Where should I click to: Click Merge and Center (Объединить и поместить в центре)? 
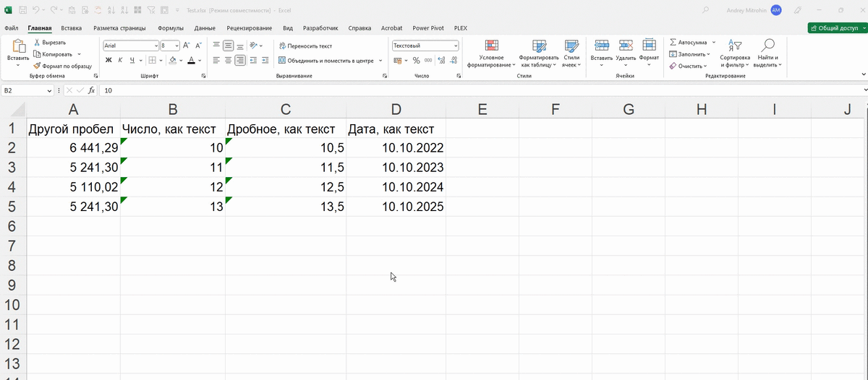point(325,61)
